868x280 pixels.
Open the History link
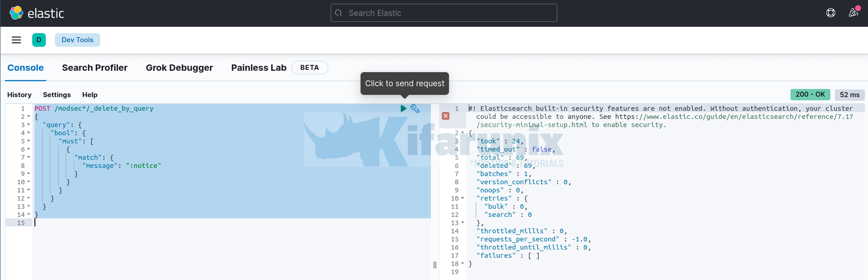[x=19, y=95]
